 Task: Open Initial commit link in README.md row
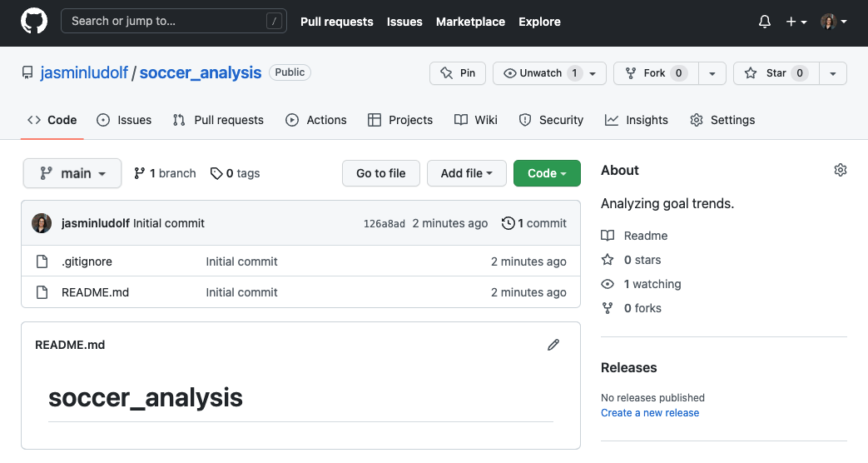[241, 292]
